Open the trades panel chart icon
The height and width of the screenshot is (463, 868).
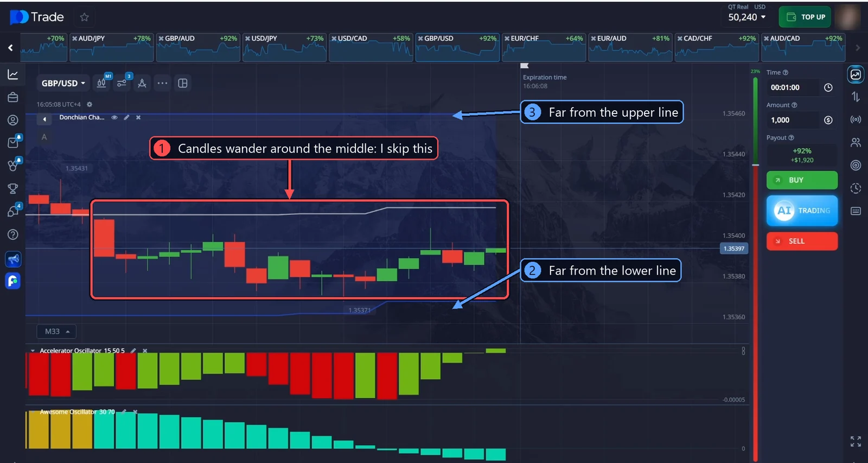pyautogui.click(x=856, y=74)
